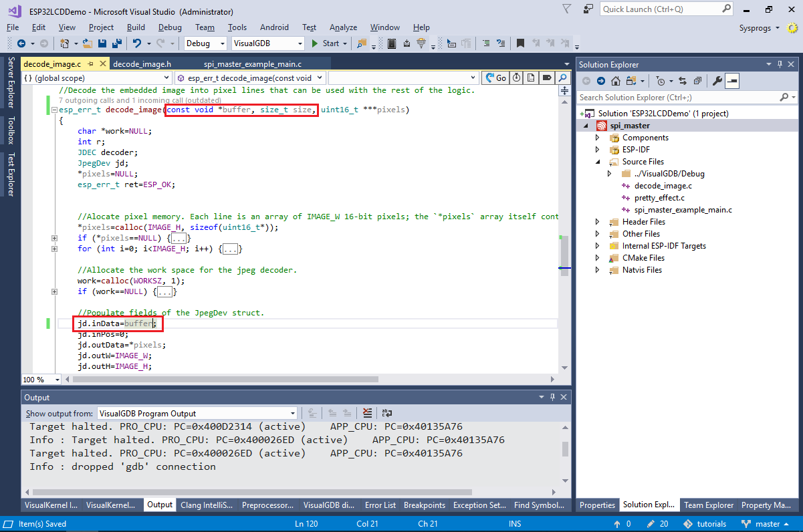
Task: Click the Navigate Backward arrow in the main toolbar
Action: point(21,43)
